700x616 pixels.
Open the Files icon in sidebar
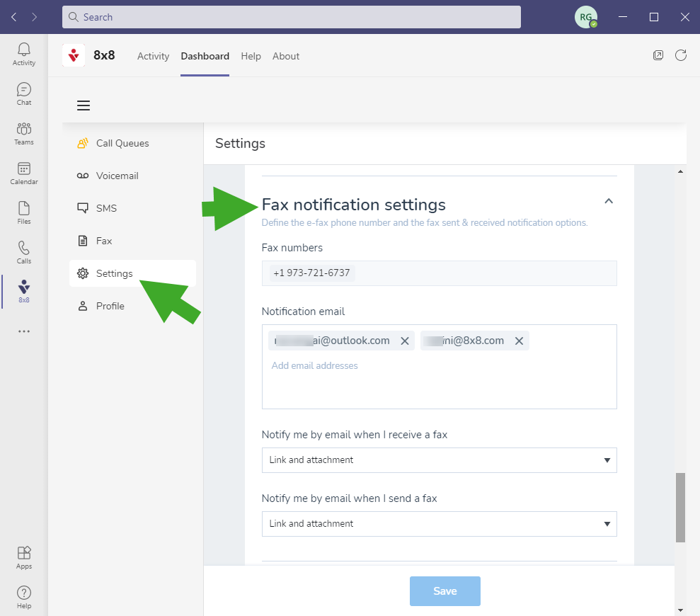24,212
